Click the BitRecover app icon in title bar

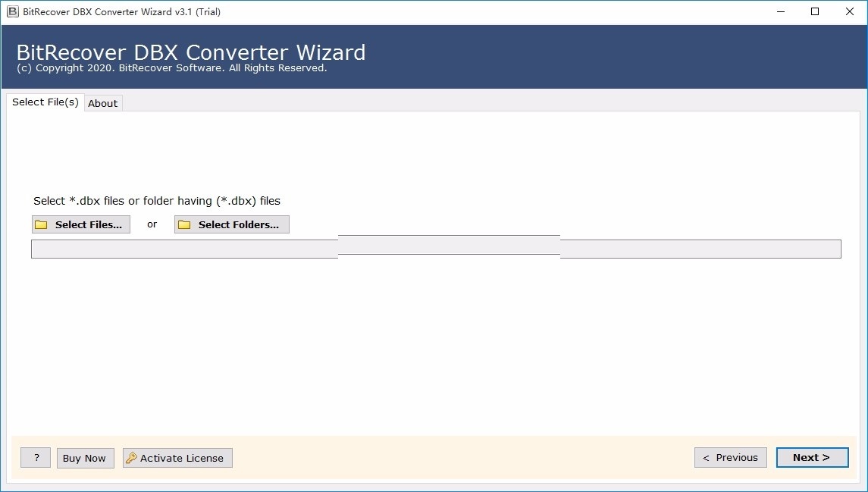click(x=12, y=11)
